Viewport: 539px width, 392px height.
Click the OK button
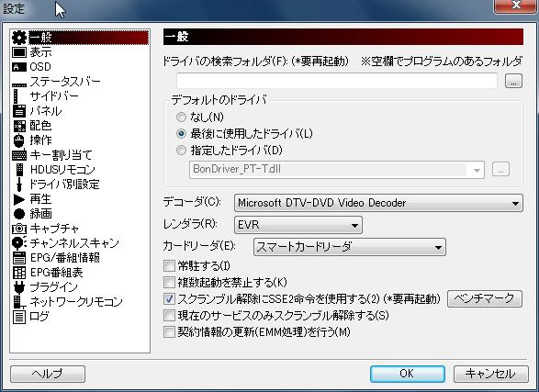coord(408,374)
